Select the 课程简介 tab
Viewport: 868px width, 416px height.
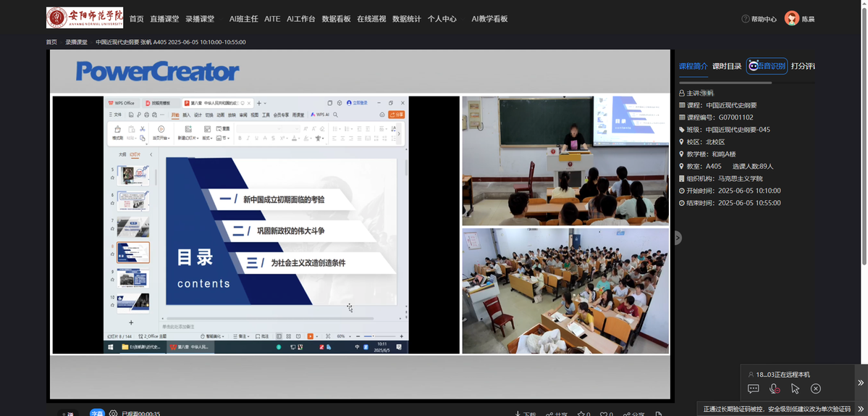694,67
